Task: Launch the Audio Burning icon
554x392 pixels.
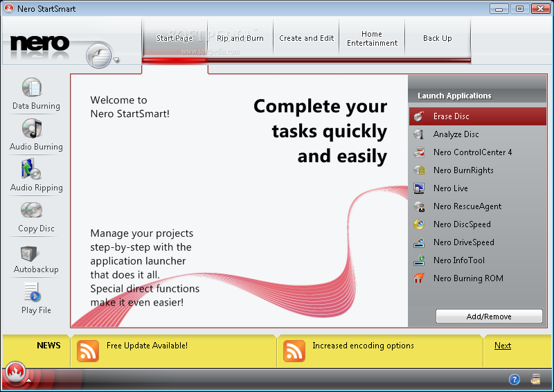Action: pos(32,129)
